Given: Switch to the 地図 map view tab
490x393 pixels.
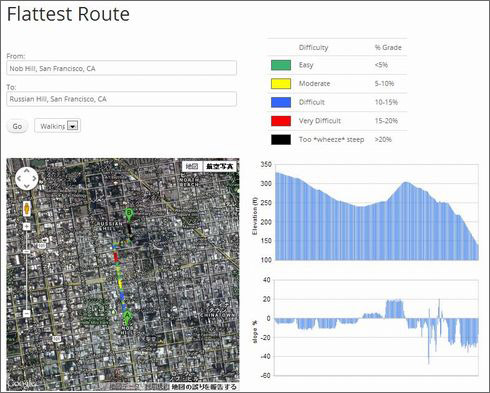Looking at the screenshot, I should point(192,166).
